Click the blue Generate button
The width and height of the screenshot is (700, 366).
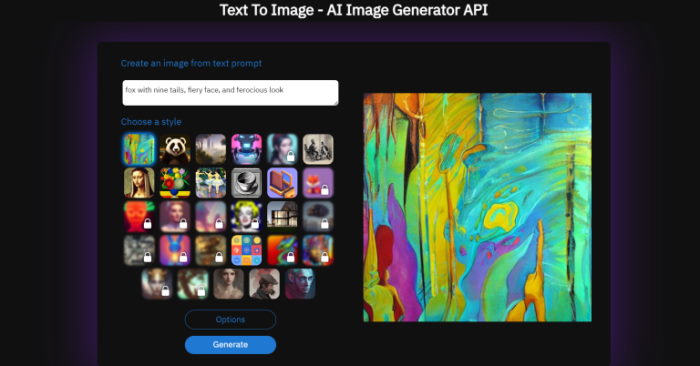[230, 345]
